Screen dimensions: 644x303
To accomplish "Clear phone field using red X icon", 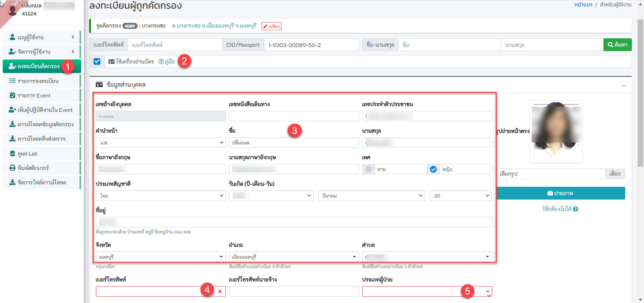I will 220,291.
